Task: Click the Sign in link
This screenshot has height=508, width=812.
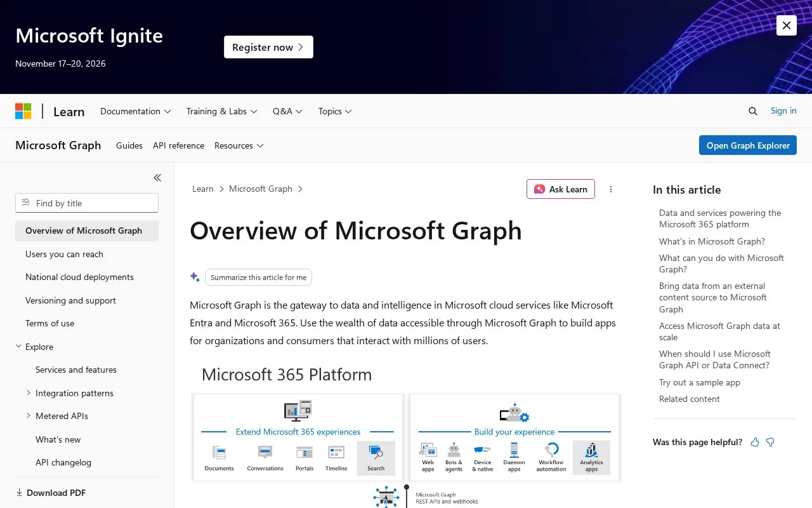Action: click(783, 110)
